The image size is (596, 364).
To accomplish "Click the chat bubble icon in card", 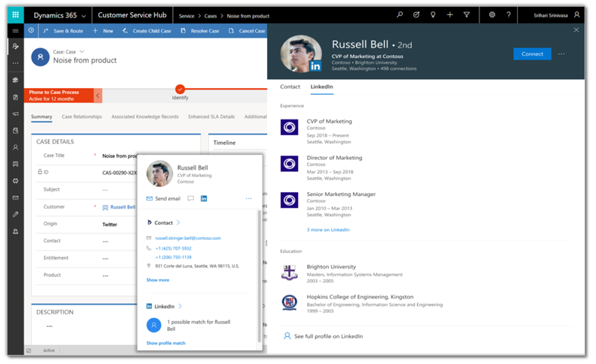I will point(191,198).
